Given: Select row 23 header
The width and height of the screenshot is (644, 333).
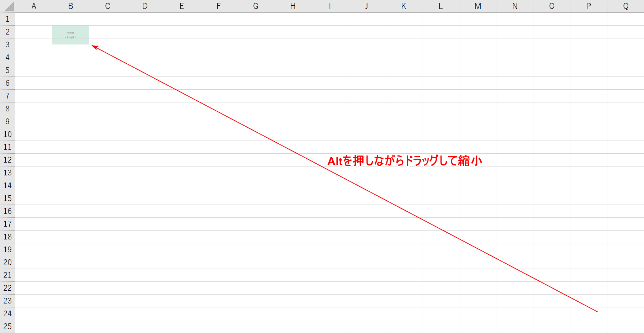Looking at the screenshot, I should click(x=7, y=301).
